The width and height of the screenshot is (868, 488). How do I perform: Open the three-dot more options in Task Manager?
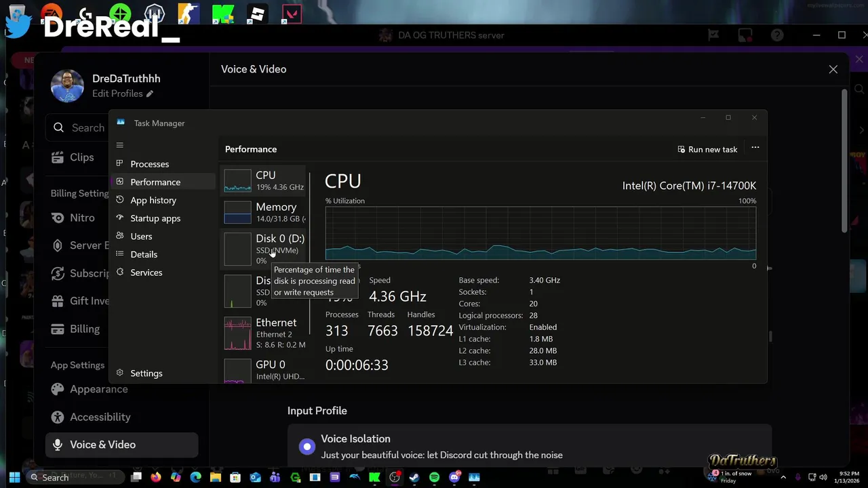tap(755, 148)
